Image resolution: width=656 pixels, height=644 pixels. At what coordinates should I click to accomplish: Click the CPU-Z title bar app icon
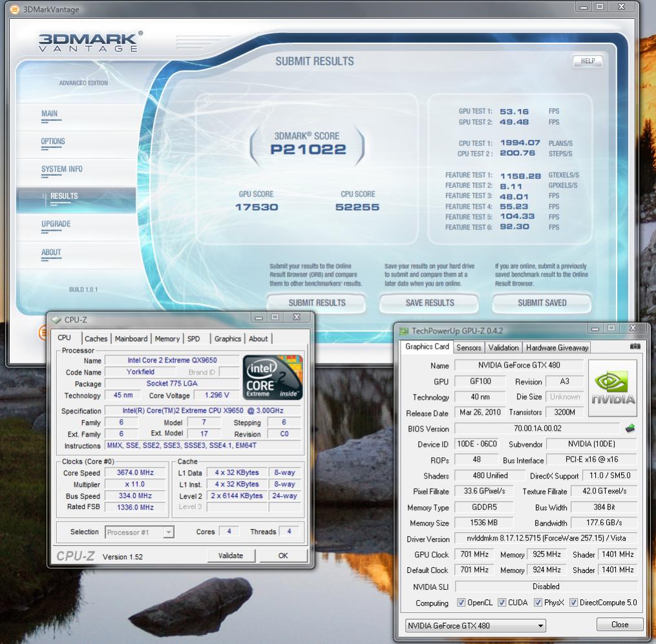point(56,320)
